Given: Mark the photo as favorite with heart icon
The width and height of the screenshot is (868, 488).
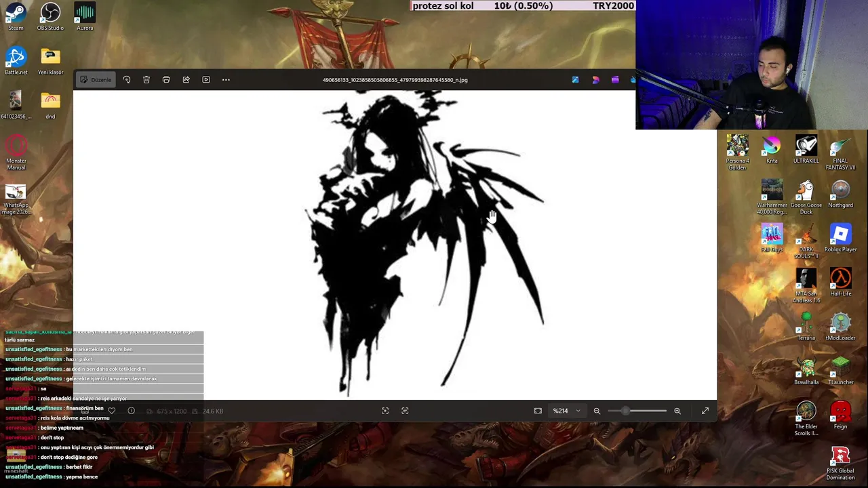Looking at the screenshot, I should 112,411.
